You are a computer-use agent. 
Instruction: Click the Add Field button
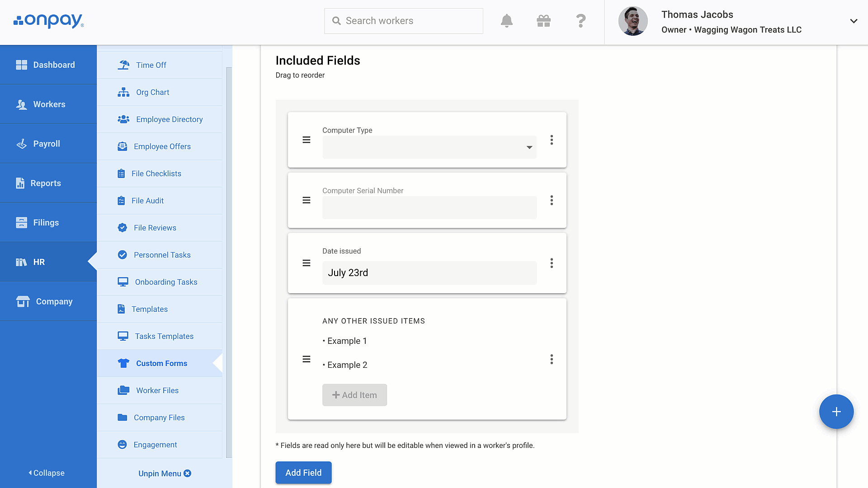click(x=303, y=473)
